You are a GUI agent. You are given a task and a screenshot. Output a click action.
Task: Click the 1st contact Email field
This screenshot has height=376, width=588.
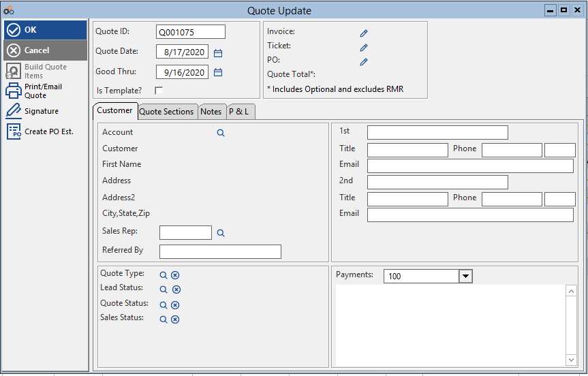click(470, 166)
